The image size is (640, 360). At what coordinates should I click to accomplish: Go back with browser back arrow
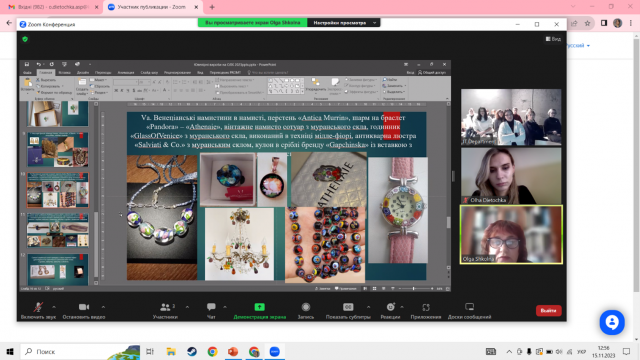(9, 23)
